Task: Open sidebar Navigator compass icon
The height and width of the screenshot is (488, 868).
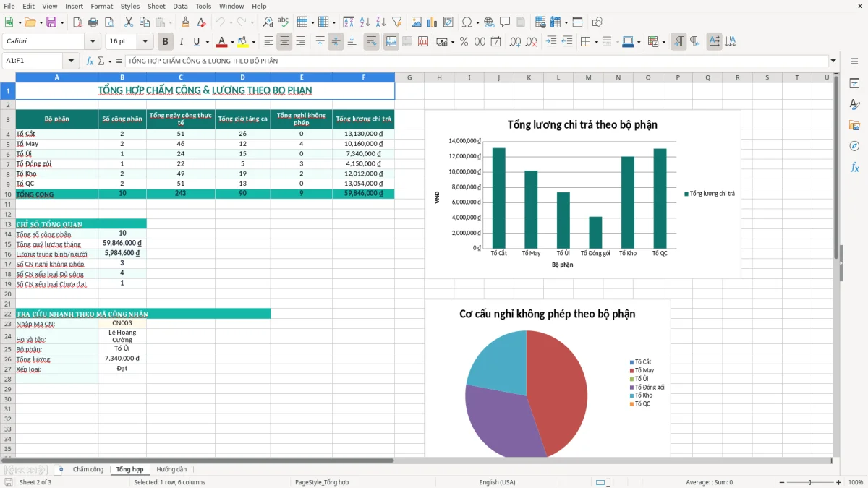Action: pyautogui.click(x=854, y=146)
